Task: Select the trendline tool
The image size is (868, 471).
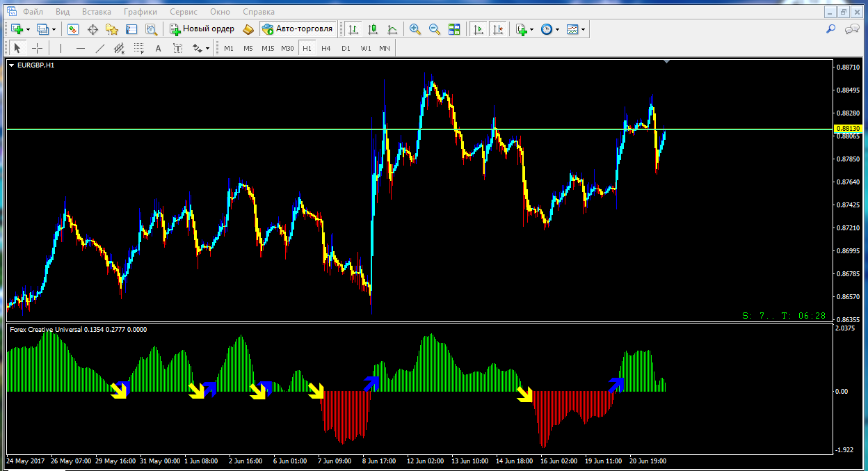Action: (100, 48)
